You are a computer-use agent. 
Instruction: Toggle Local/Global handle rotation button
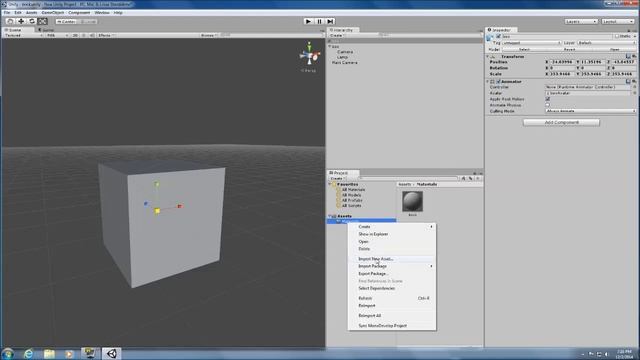87,21
